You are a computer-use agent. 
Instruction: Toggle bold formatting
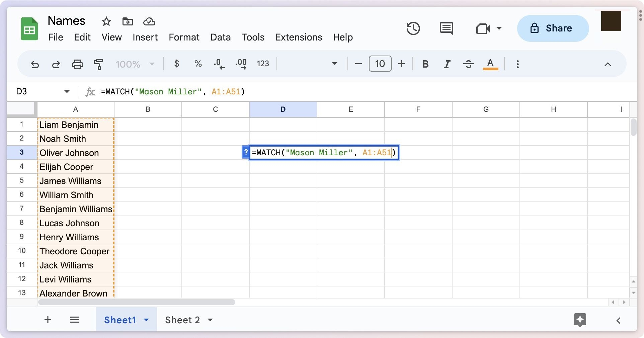pos(425,64)
